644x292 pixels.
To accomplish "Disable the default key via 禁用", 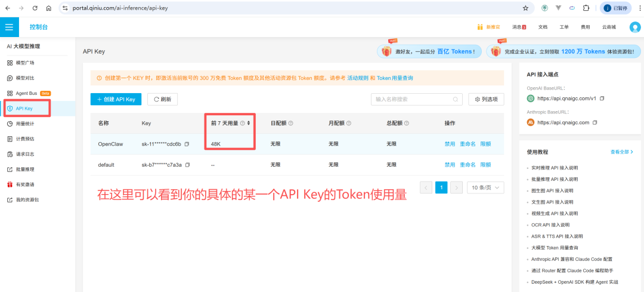I will pos(450,165).
